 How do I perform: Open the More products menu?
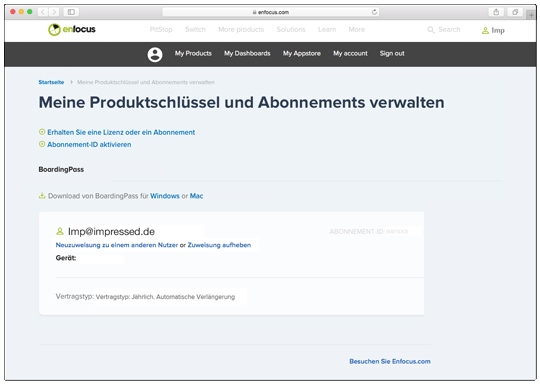[241, 30]
